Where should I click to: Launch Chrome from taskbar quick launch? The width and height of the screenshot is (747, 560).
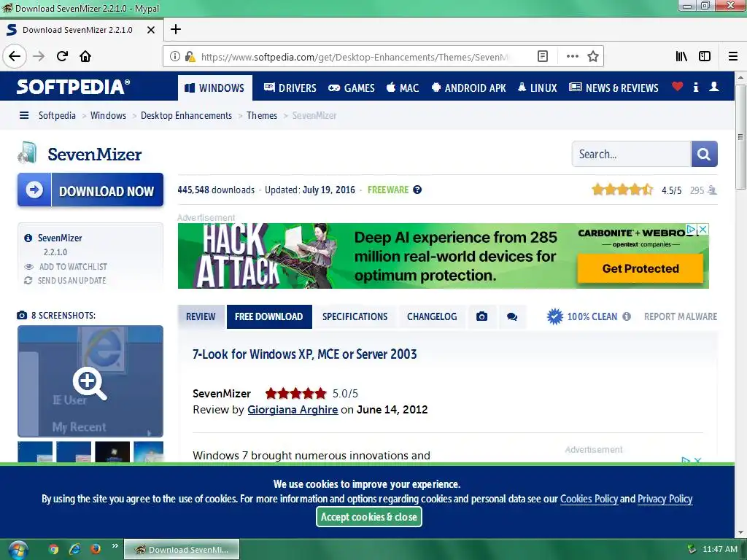point(54,550)
